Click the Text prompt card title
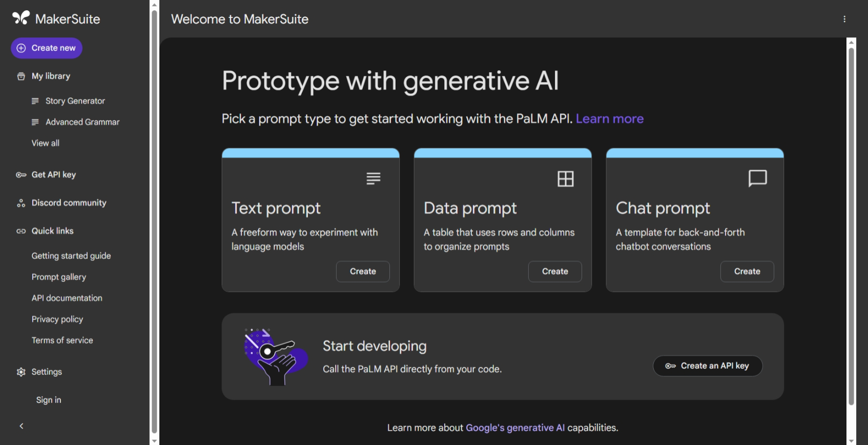Screen dimensions: 868x445 point(276,209)
